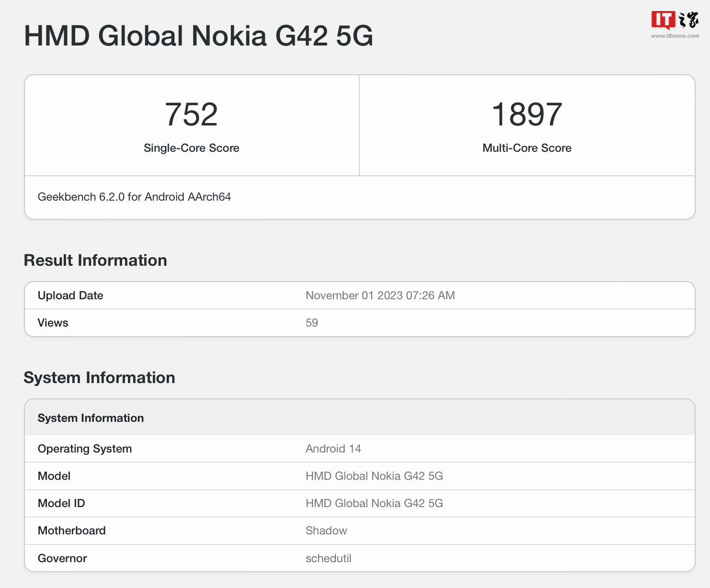Image resolution: width=710 pixels, height=588 pixels.
Task: Click the ITHome logo watermark
Action: [675, 20]
